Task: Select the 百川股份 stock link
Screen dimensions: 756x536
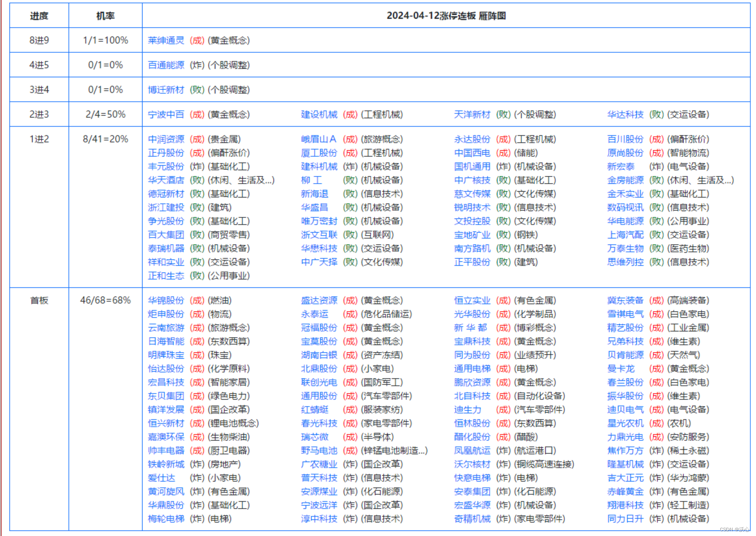Action: pos(625,139)
